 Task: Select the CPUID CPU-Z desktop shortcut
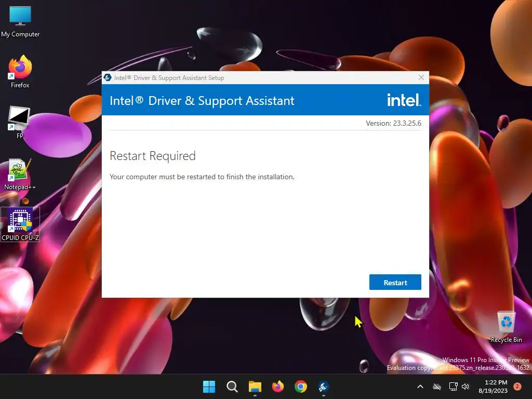pos(20,224)
